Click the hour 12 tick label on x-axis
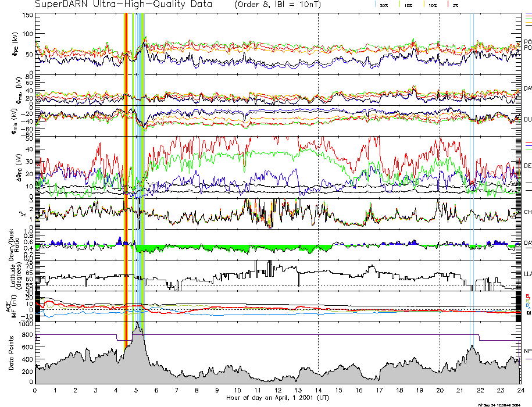Image resolution: width=532 pixels, height=407 pixels. (278, 391)
